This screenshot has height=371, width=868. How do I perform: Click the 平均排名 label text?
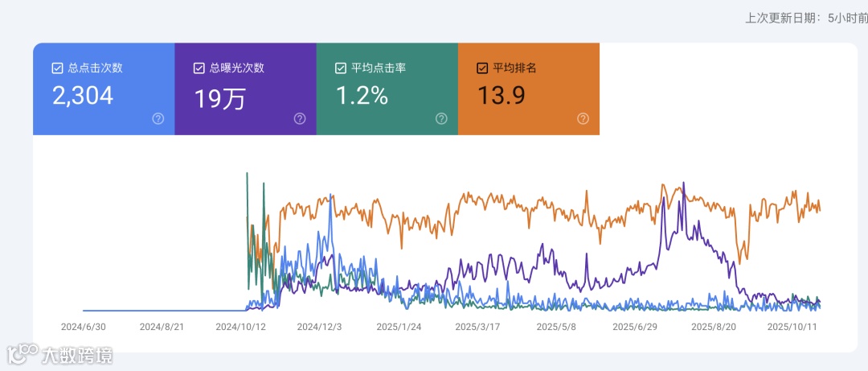514,68
